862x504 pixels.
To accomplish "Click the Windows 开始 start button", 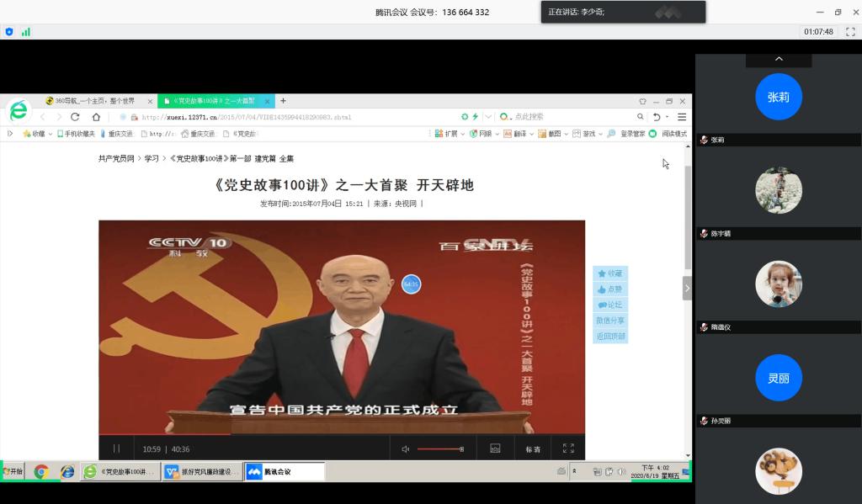I will [x=13, y=471].
